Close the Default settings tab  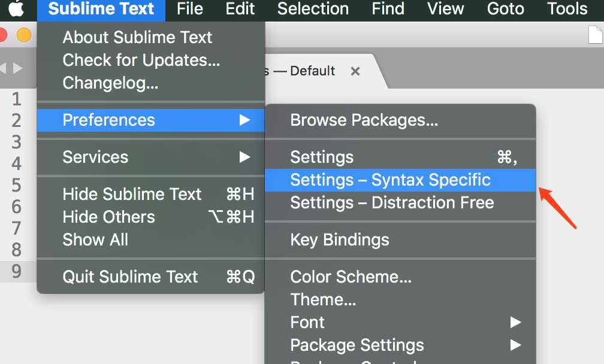(x=355, y=71)
